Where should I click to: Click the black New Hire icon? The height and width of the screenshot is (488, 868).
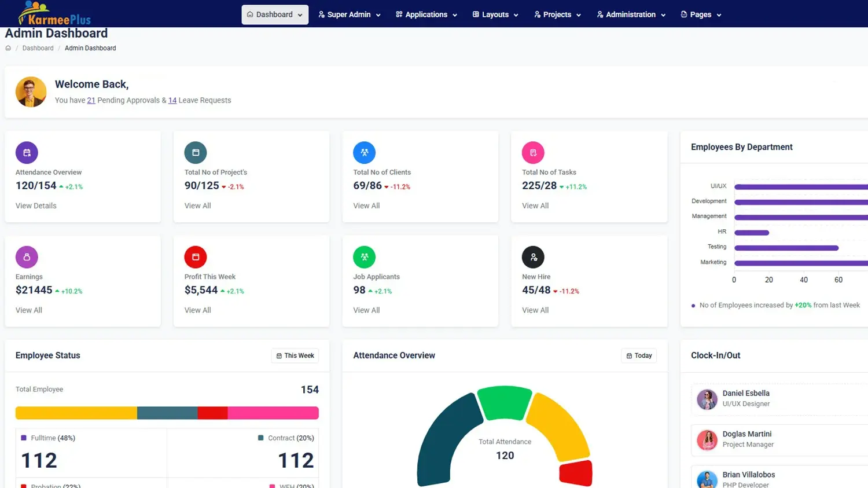[x=533, y=257]
